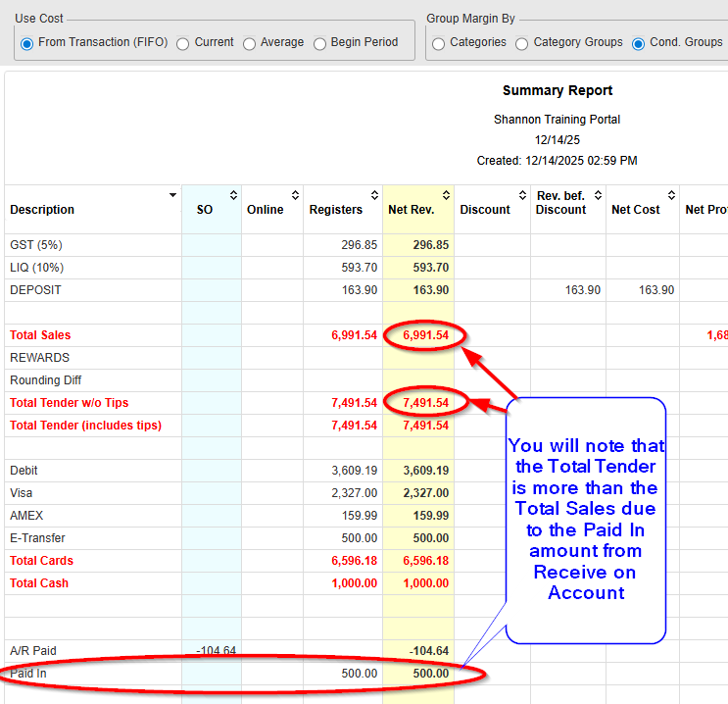The image size is (728, 704).
Task: Click Registers Paid In value 500.00
Action: pos(360,674)
